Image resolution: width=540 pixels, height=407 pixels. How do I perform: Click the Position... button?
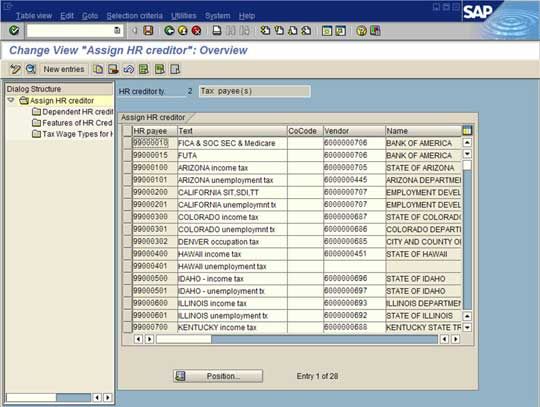pos(218,376)
